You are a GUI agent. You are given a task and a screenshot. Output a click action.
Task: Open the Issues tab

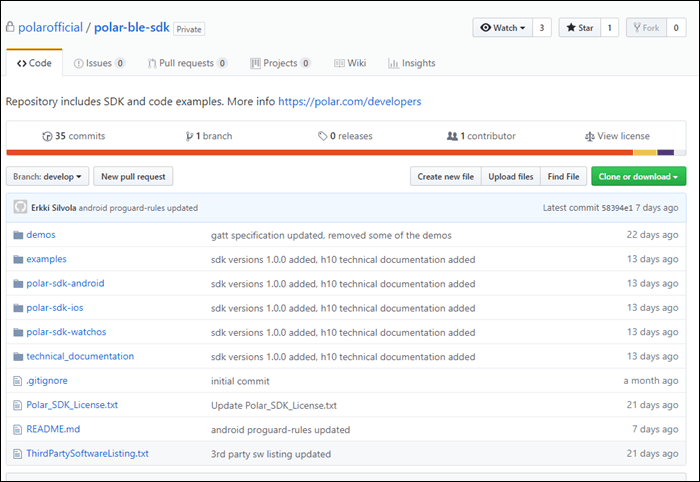[x=99, y=63]
